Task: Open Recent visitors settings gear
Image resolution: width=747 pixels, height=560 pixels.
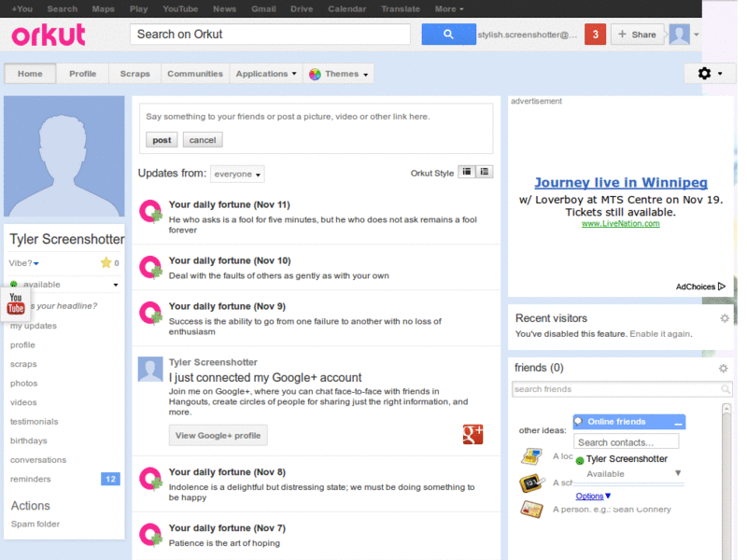Action: coord(725,318)
